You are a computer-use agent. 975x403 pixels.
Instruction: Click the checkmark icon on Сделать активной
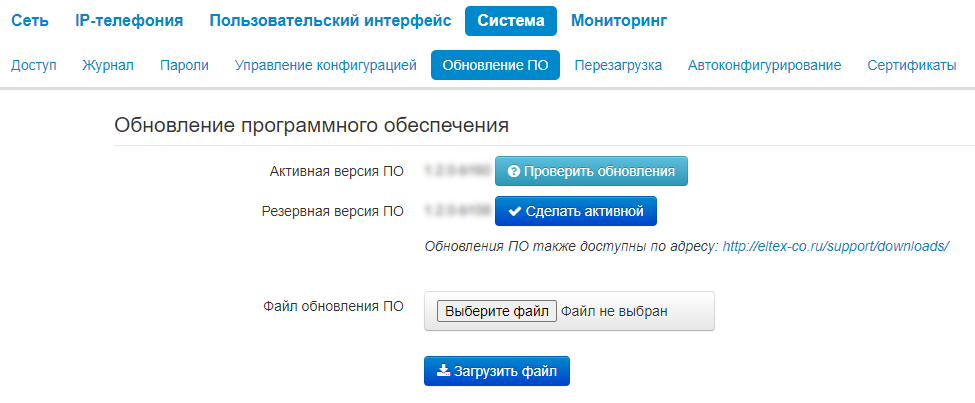(x=514, y=211)
